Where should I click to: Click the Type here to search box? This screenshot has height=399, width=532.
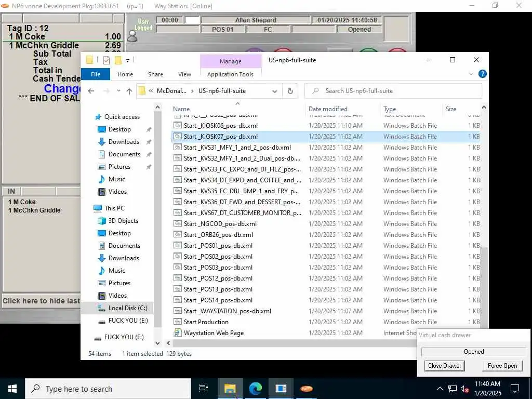coord(108,389)
